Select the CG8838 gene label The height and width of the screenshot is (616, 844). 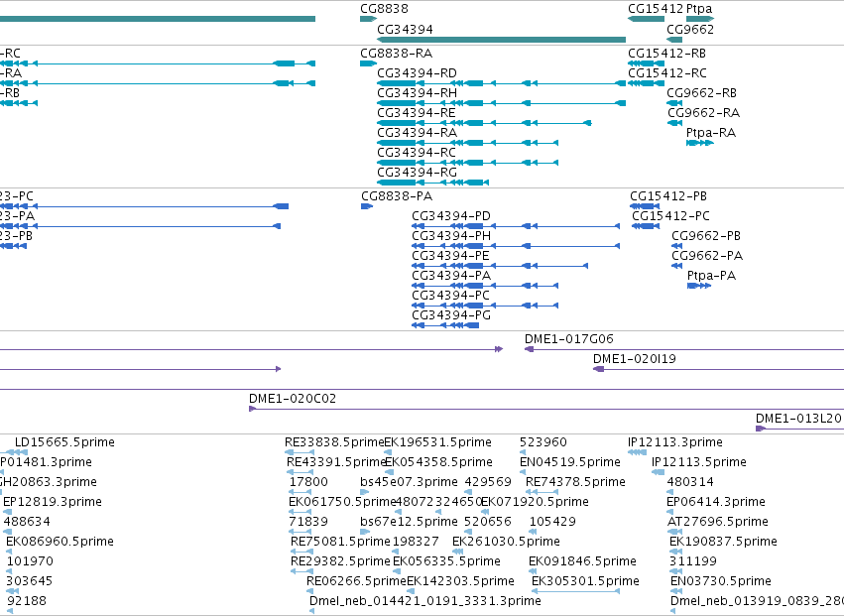click(x=384, y=9)
